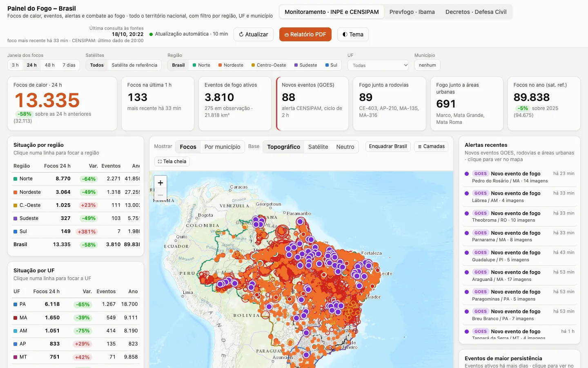
Task: Choose Satélite de referência filter
Action: click(x=134, y=65)
